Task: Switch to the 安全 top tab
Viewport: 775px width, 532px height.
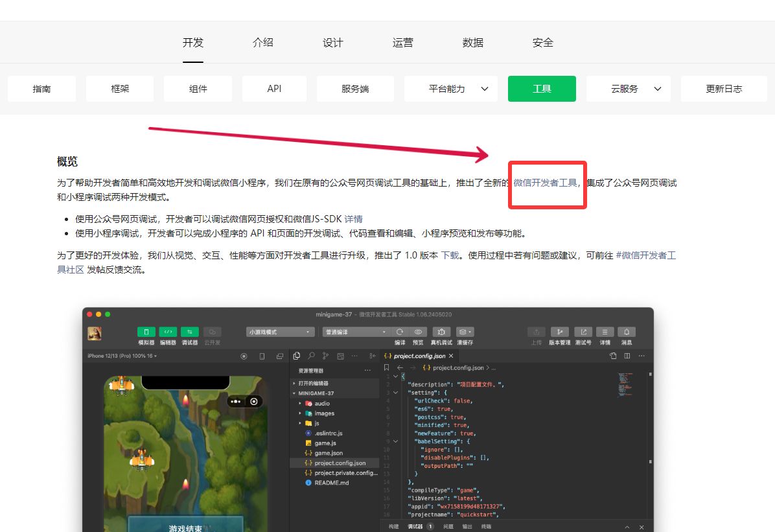Action: [543, 43]
